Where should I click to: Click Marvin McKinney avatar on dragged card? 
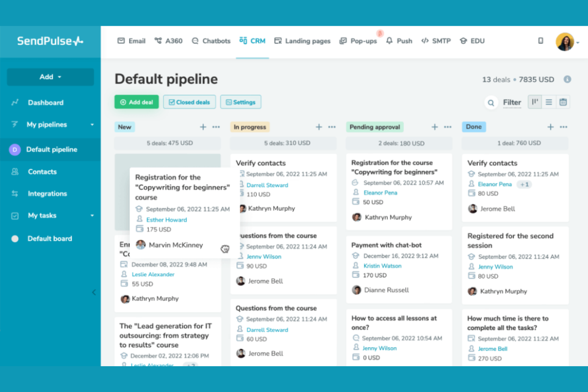point(141,245)
